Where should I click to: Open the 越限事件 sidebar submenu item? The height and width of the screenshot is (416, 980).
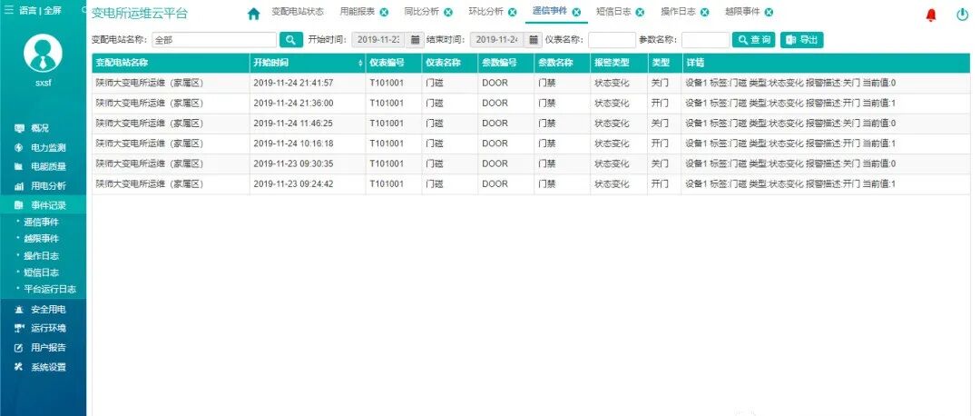41,239
